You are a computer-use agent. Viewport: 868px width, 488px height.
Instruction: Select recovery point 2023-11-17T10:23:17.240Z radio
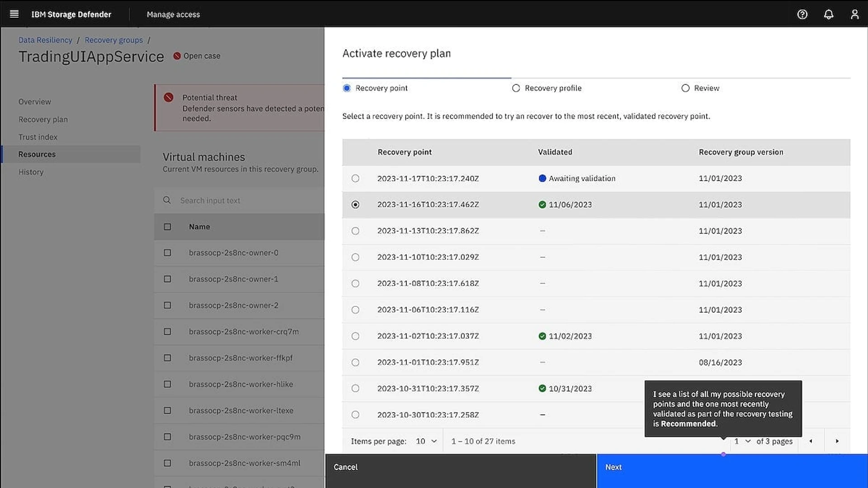pyautogui.click(x=356, y=178)
